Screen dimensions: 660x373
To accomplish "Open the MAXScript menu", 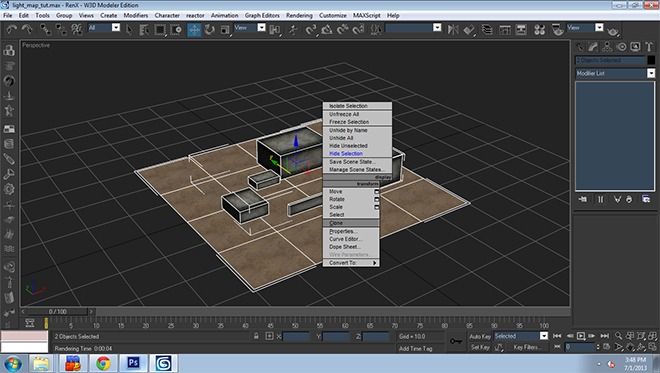I will pos(367,15).
